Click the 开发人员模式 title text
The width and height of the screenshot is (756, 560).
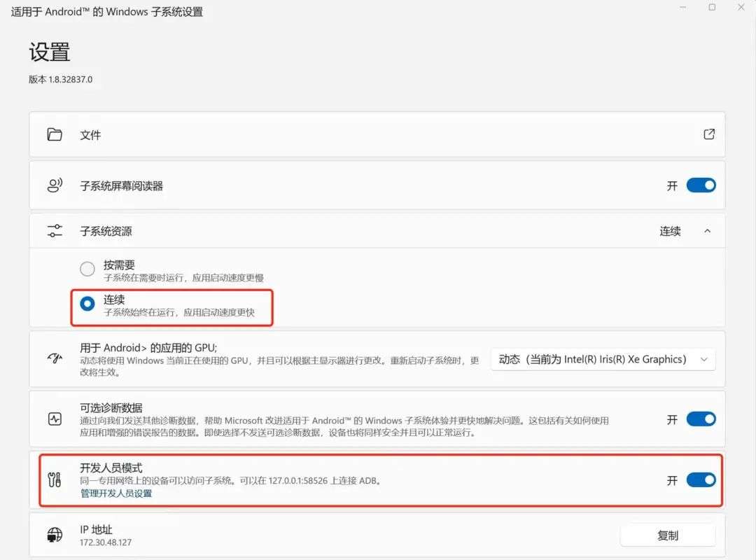coord(111,468)
